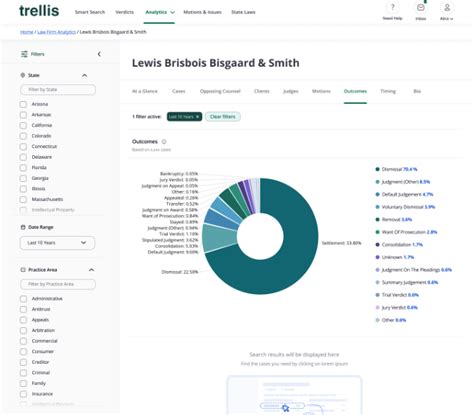Check the Connecticut state checkbox
This screenshot has height=415, width=474.
pos(23,147)
